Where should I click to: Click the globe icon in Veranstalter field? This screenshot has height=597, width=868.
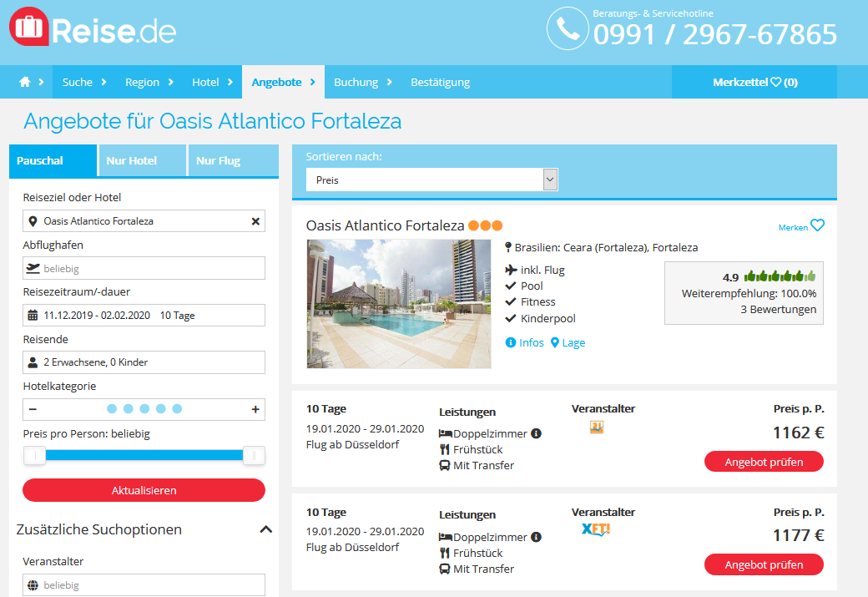tap(33, 584)
